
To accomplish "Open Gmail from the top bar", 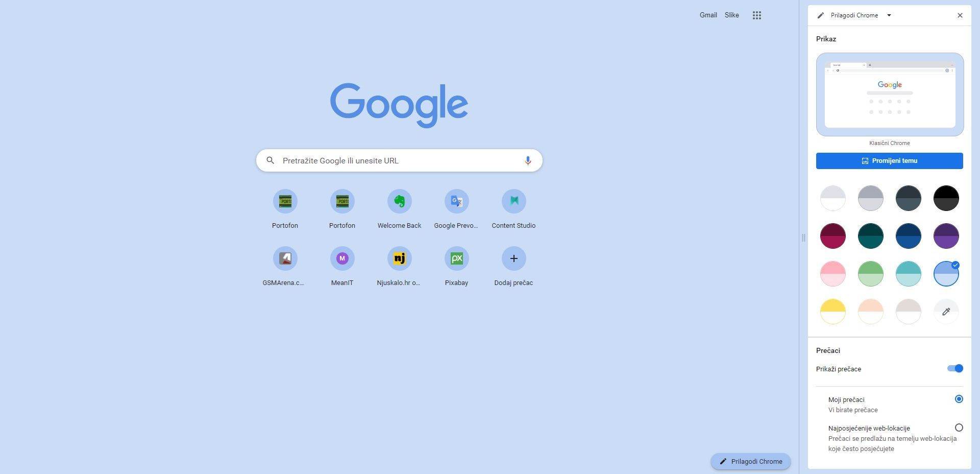I will [708, 15].
